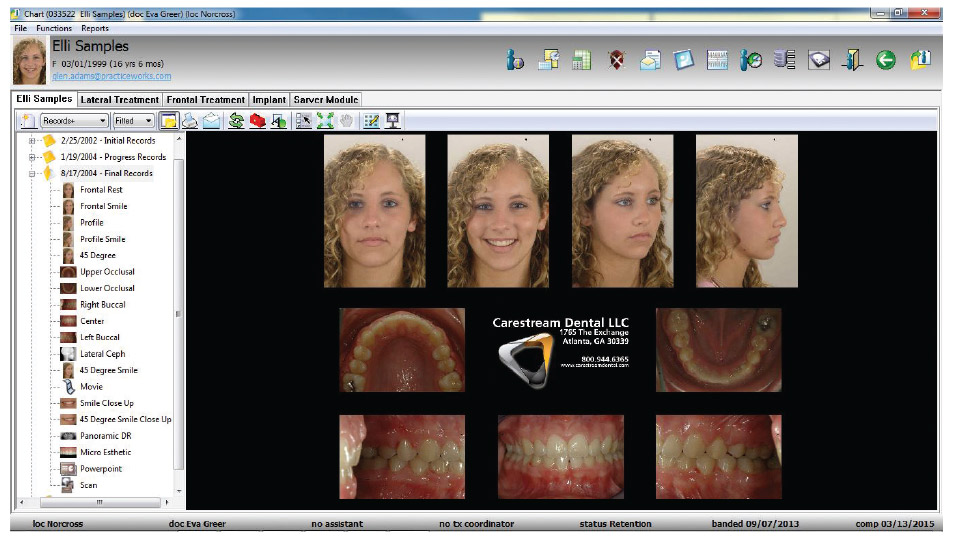Toggle the highlighted yellow folder view button
Viewport: 959px width, 543px height.
[169, 121]
